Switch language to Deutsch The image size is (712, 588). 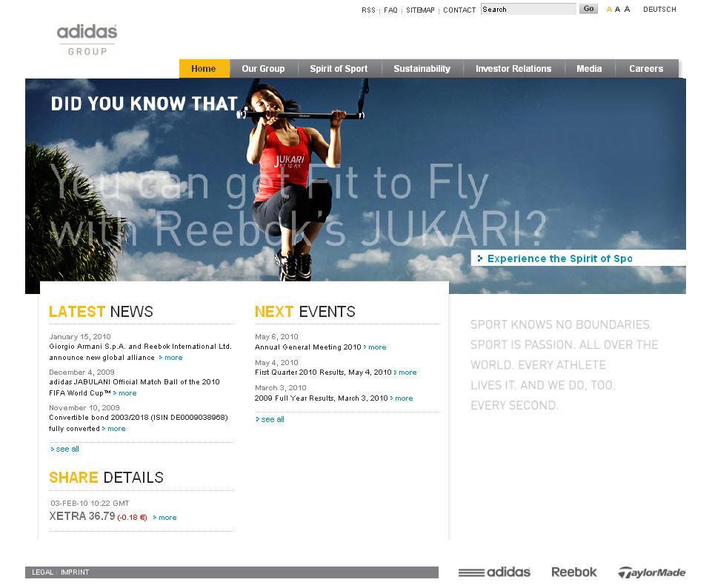659,10
